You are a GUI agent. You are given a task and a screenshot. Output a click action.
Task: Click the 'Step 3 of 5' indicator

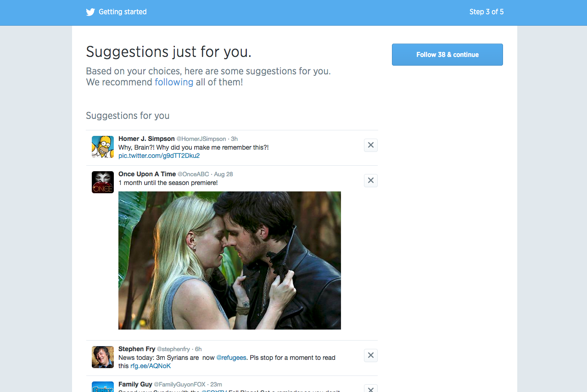486,12
